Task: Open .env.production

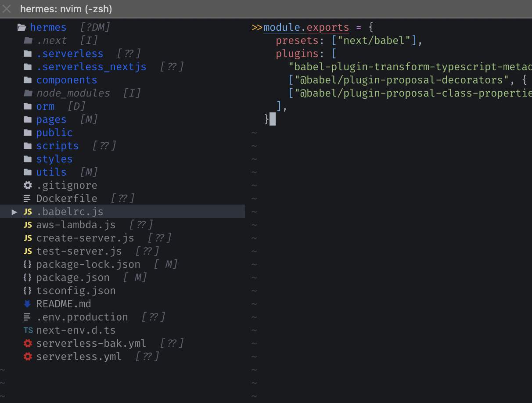Action: pyautogui.click(x=82, y=317)
